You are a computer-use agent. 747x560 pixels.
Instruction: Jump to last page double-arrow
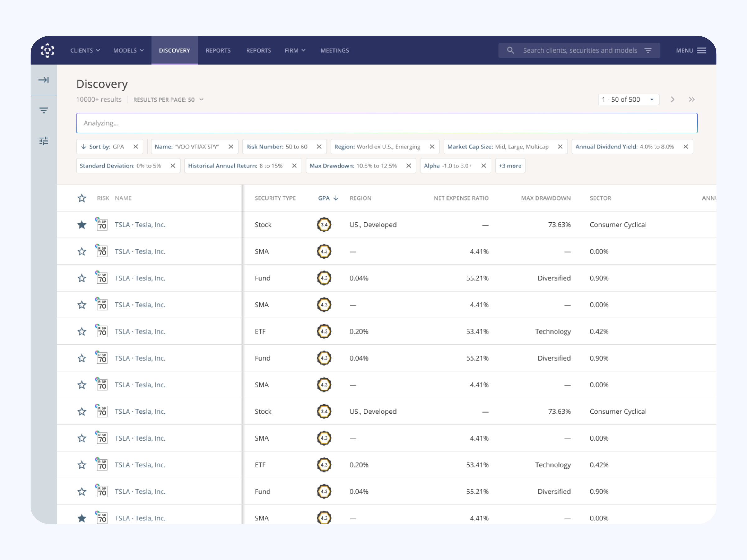(692, 100)
